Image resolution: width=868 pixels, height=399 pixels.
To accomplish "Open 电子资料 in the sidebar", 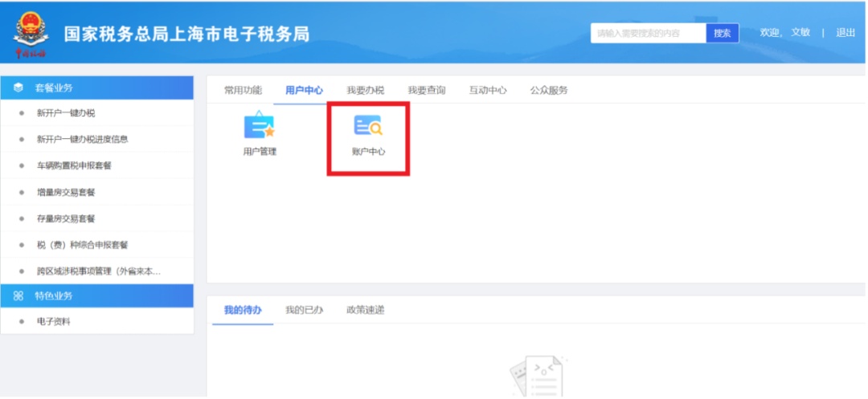I will (54, 322).
